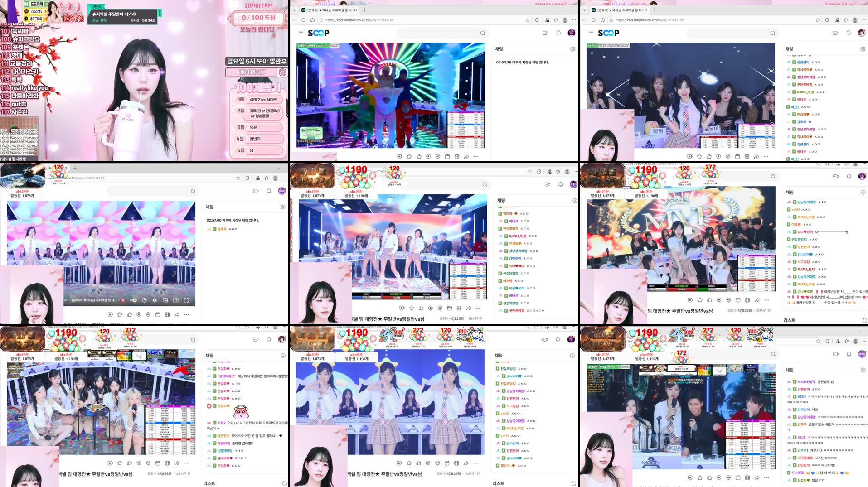Open the sidebar with the hamburger icon
This screenshot has height=487, width=868.
(301, 33)
